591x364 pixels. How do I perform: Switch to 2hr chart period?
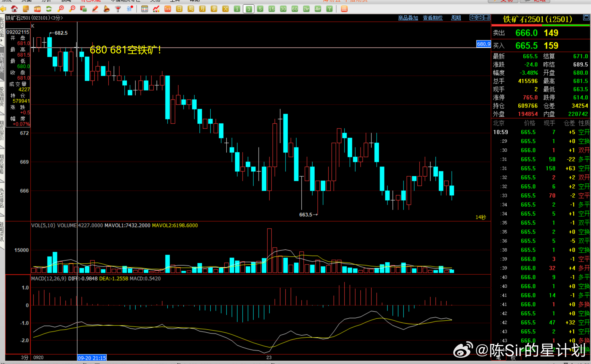306,9
